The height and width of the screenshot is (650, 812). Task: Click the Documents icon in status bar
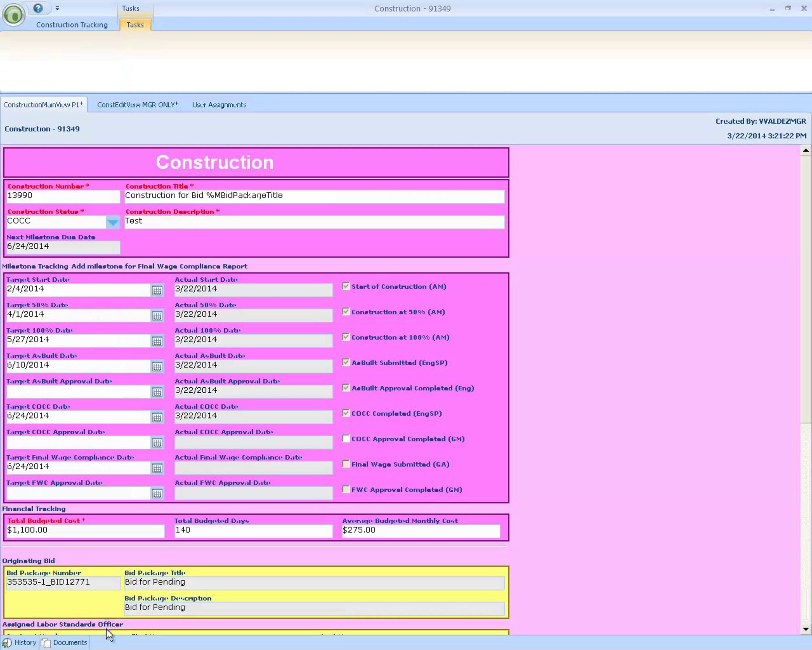point(46,643)
